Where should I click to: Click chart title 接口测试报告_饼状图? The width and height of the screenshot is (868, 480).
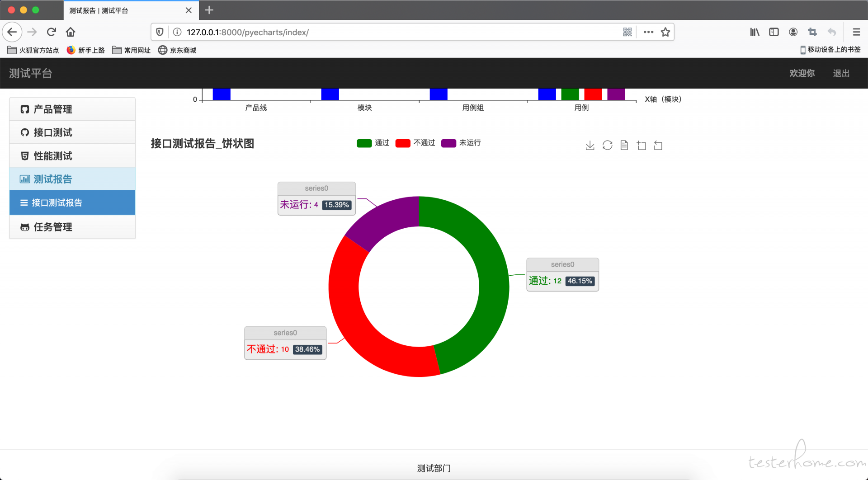[202, 144]
